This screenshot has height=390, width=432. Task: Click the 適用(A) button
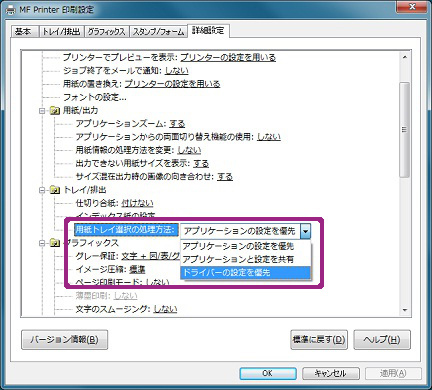click(393, 373)
